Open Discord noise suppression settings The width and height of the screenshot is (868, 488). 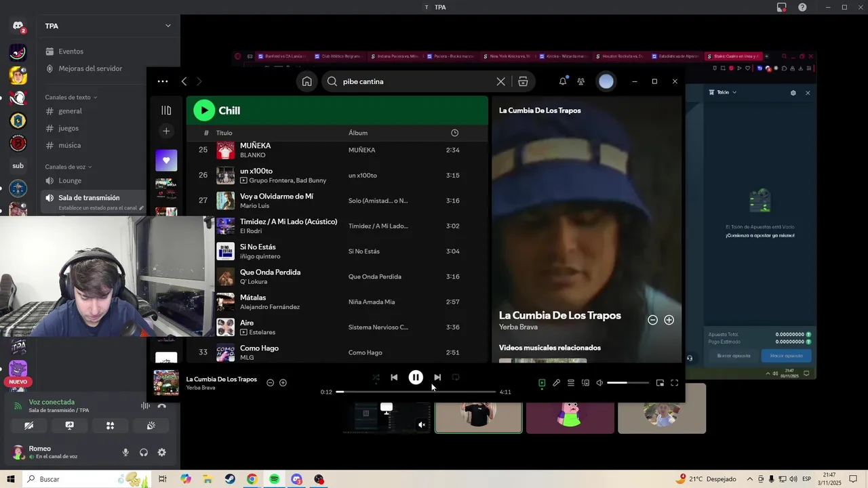pyautogui.click(x=145, y=406)
